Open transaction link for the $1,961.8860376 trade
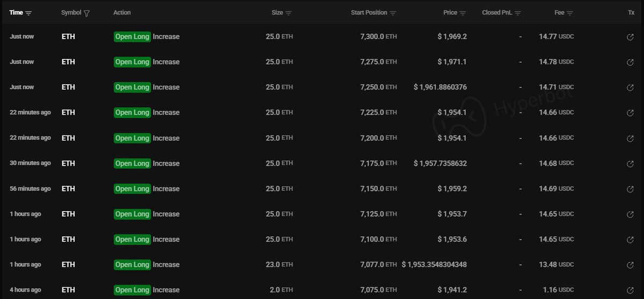Viewport: 644px width, 299px height. coord(631,87)
